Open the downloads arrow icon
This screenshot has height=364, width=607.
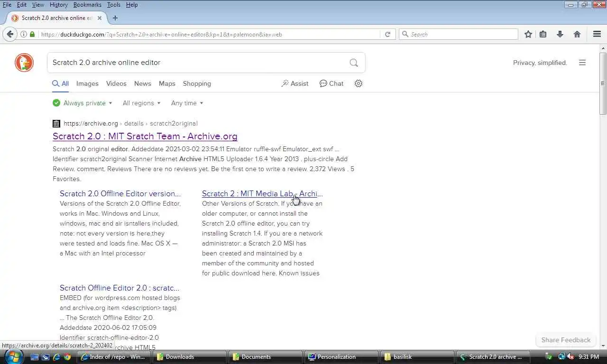click(x=560, y=34)
